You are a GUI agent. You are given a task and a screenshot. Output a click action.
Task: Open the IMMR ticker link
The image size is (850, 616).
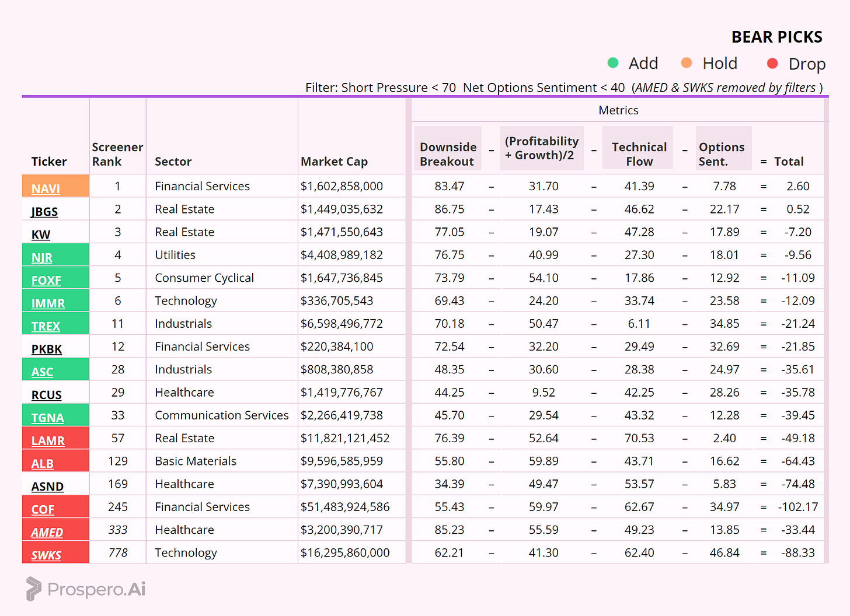[x=48, y=303]
